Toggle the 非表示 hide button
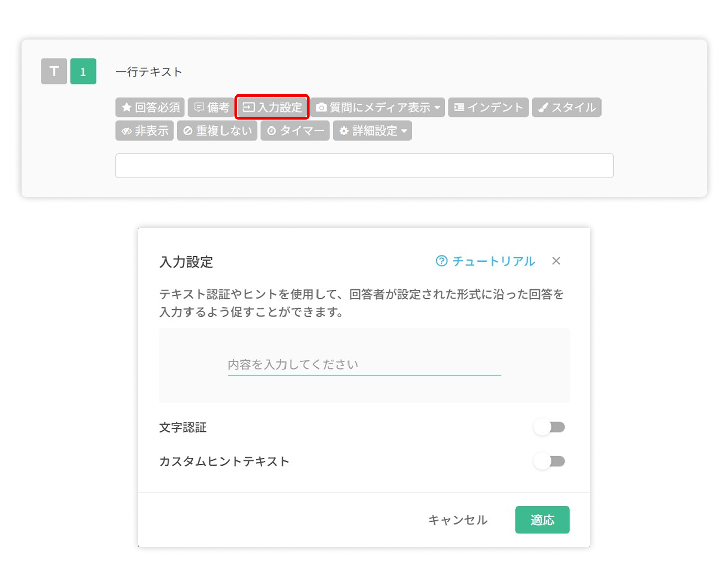Viewport: 728px width, 572px height. pos(145,131)
